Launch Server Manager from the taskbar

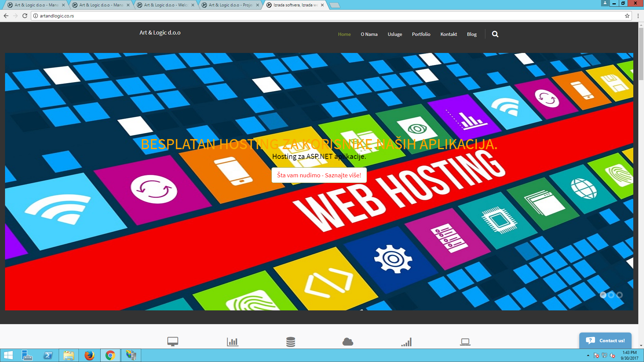[x=27, y=355]
